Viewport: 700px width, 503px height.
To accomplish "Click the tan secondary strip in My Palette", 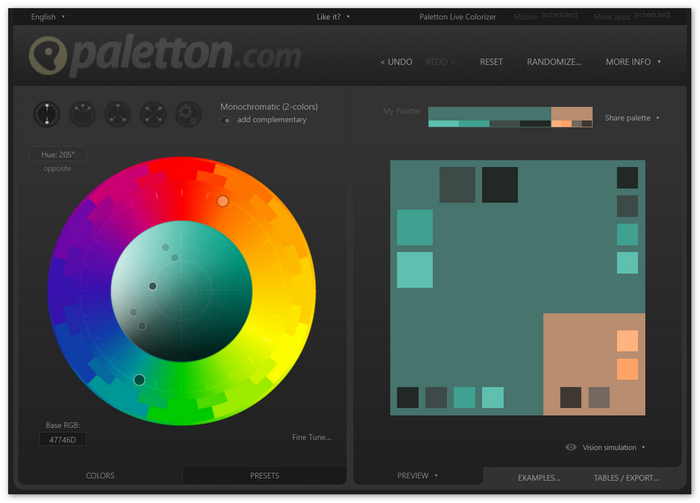I will point(572,113).
